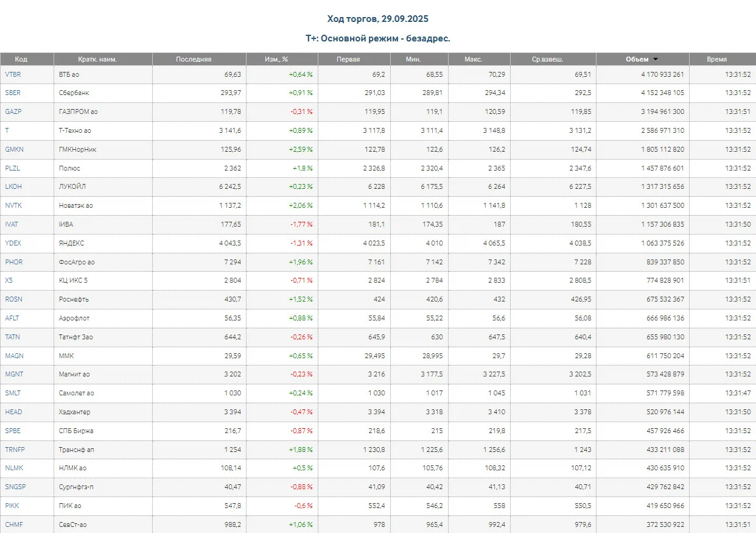The width and height of the screenshot is (756, 533).
Task: Open the LKOH ticker link
Action: 13,187
